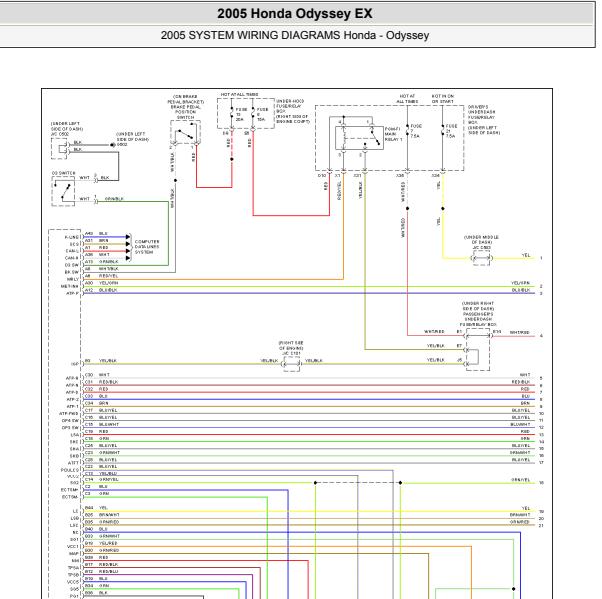The width and height of the screenshot is (602, 599).
Task: Click the "VCC1" pin label
Action: (x=73, y=546)
